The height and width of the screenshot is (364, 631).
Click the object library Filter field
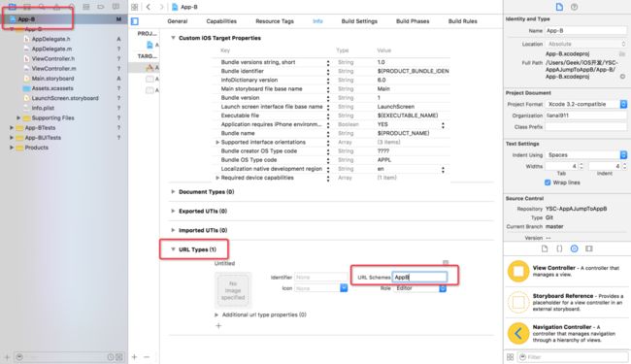pos(572,357)
